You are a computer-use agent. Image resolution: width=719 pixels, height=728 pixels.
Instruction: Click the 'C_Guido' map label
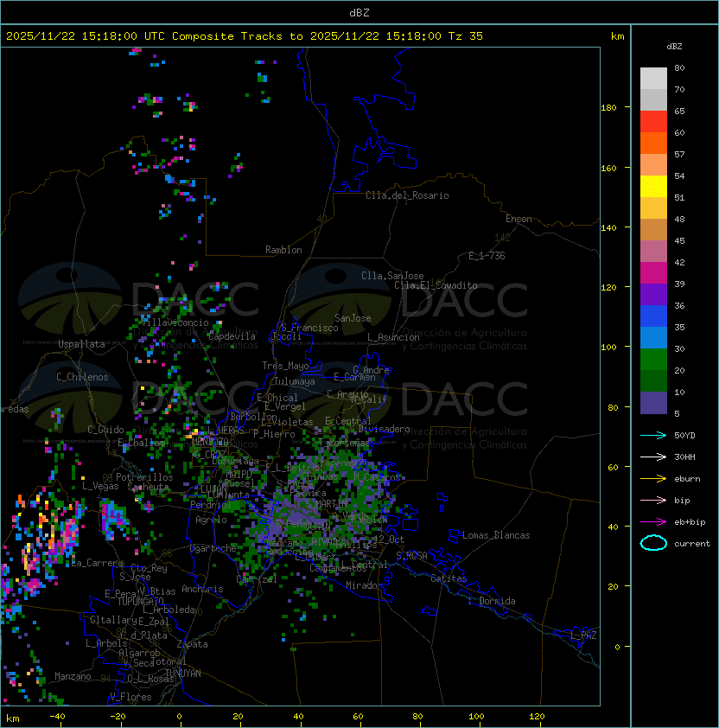click(105, 430)
